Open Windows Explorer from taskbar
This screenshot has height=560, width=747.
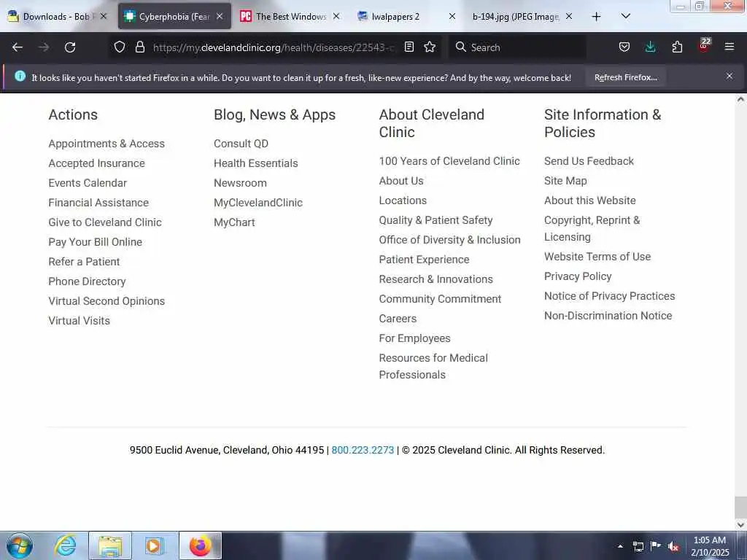(110, 545)
